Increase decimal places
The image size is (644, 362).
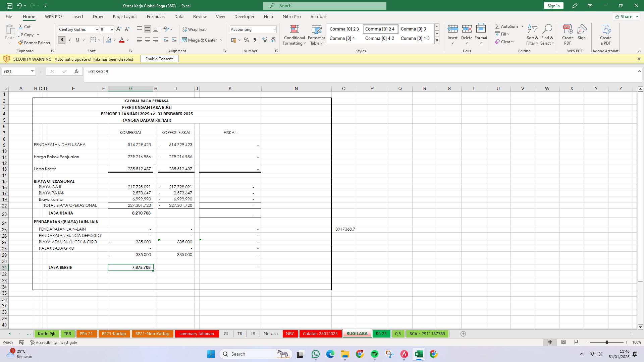tap(265, 40)
